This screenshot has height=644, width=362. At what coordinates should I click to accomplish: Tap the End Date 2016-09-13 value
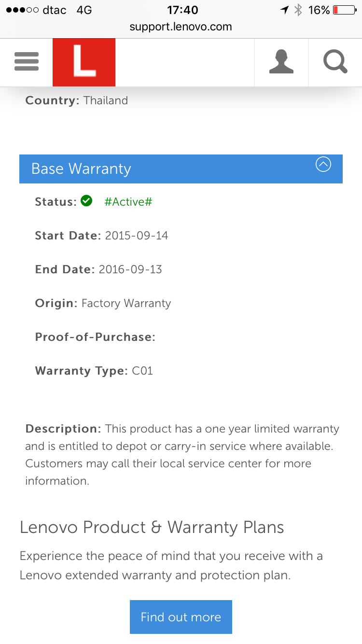point(130,269)
